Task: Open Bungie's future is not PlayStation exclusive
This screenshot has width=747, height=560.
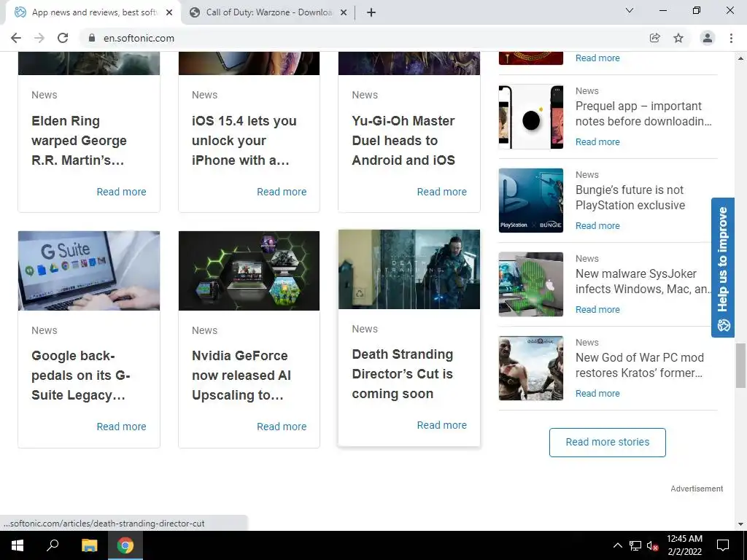Action: pyautogui.click(x=630, y=197)
